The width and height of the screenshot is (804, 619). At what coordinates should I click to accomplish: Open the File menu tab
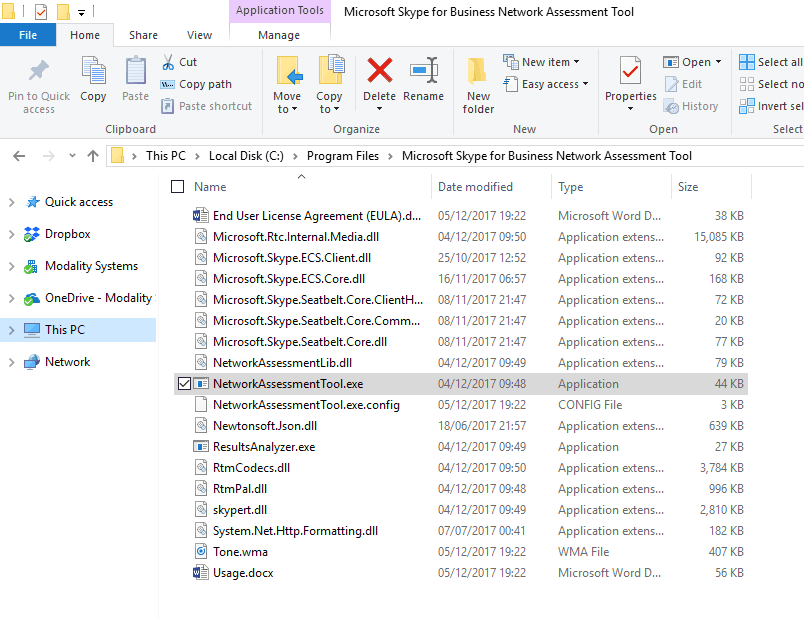(x=28, y=35)
